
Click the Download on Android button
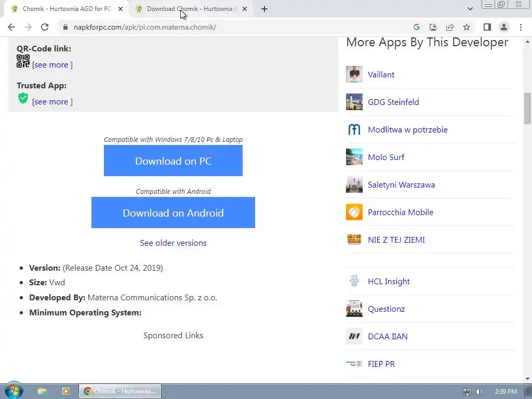point(173,212)
